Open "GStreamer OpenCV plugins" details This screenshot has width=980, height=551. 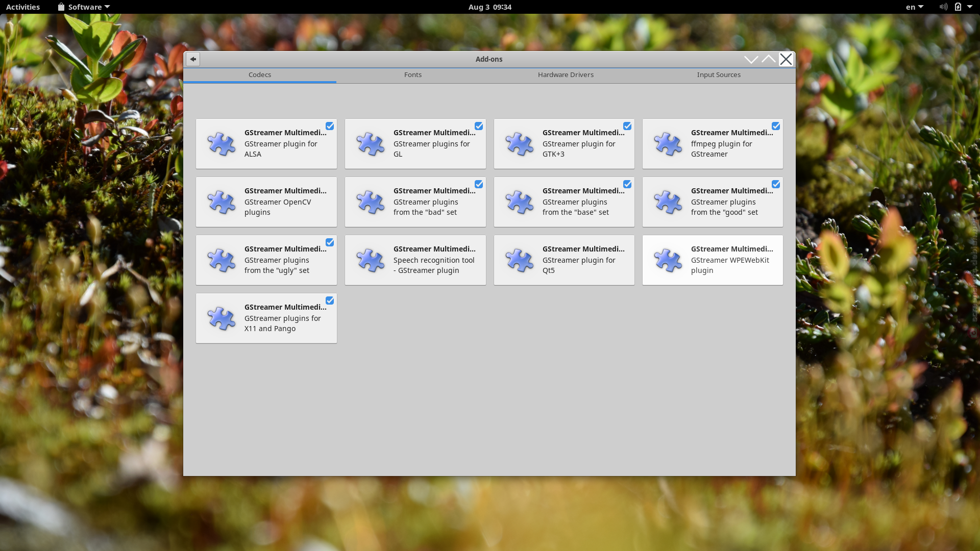click(266, 202)
